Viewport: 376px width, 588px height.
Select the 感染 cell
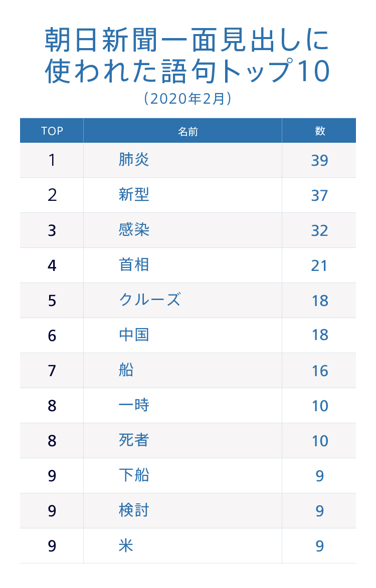134,230
